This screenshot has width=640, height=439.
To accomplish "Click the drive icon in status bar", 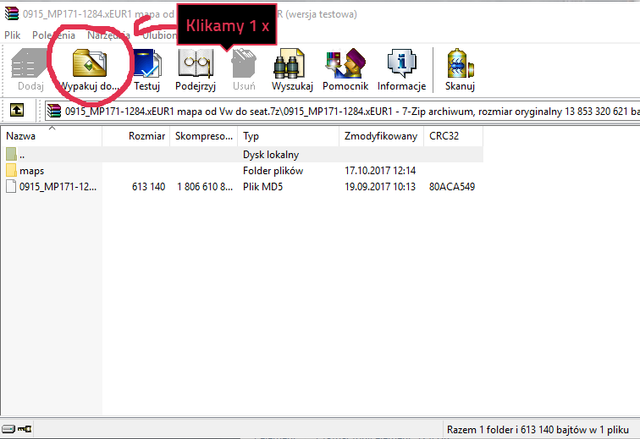I will pyautogui.click(x=8, y=429).
